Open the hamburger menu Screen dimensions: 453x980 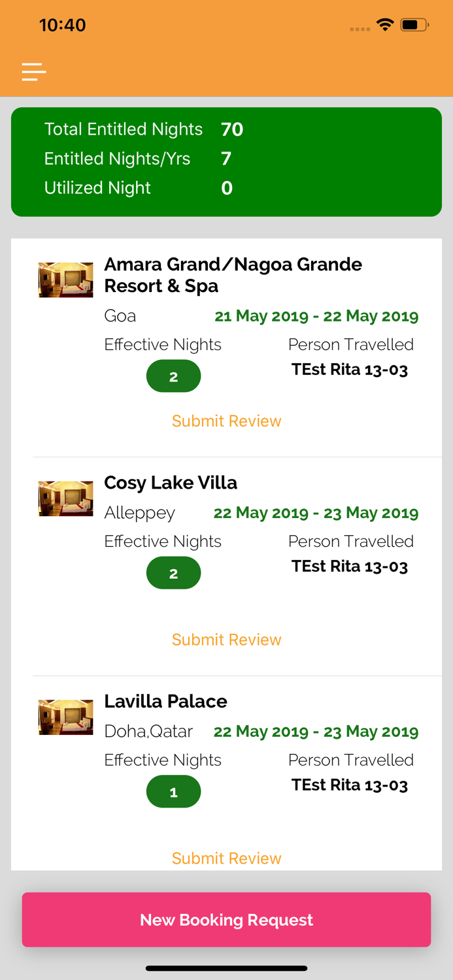click(x=34, y=71)
